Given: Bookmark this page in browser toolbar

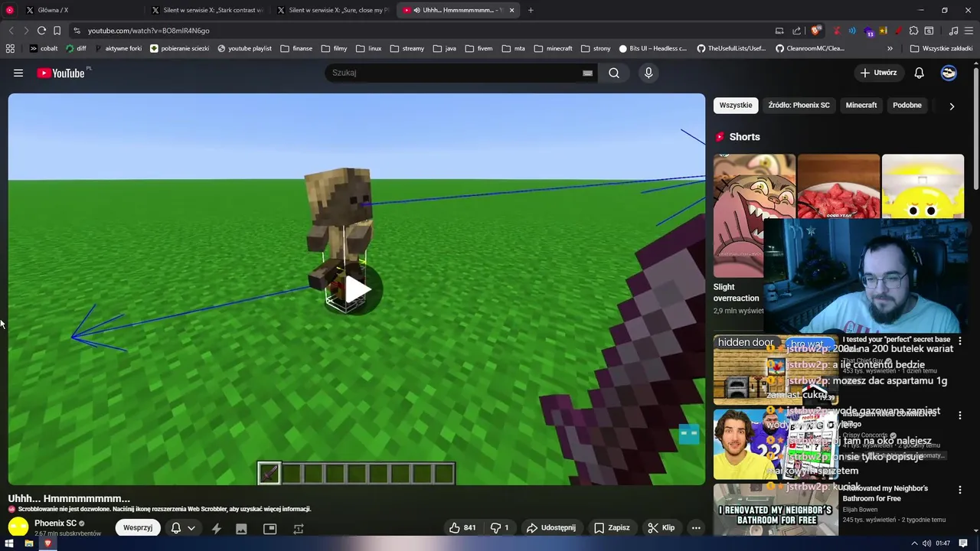Looking at the screenshot, I should (57, 31).
